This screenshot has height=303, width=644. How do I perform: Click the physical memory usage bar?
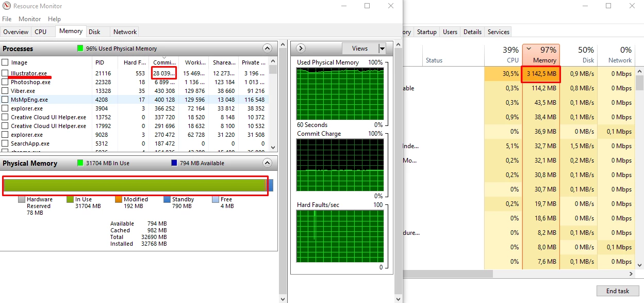[x=138, y=185]
